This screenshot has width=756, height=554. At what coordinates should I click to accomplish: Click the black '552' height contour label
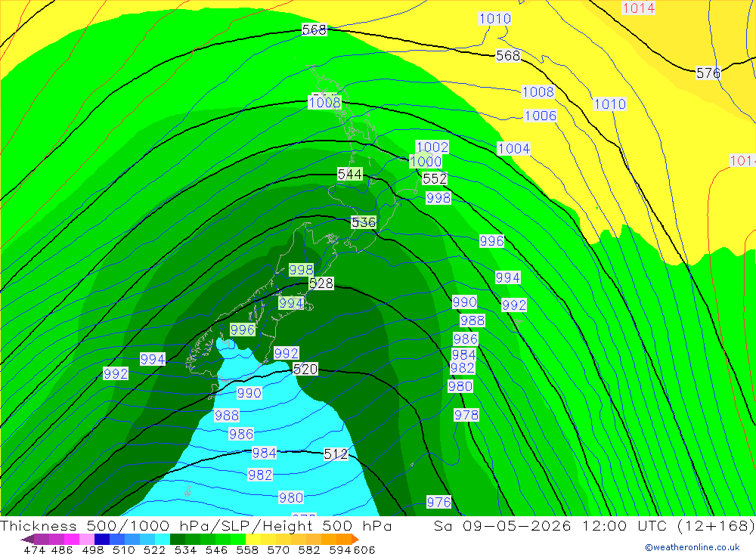coord(435,178)
